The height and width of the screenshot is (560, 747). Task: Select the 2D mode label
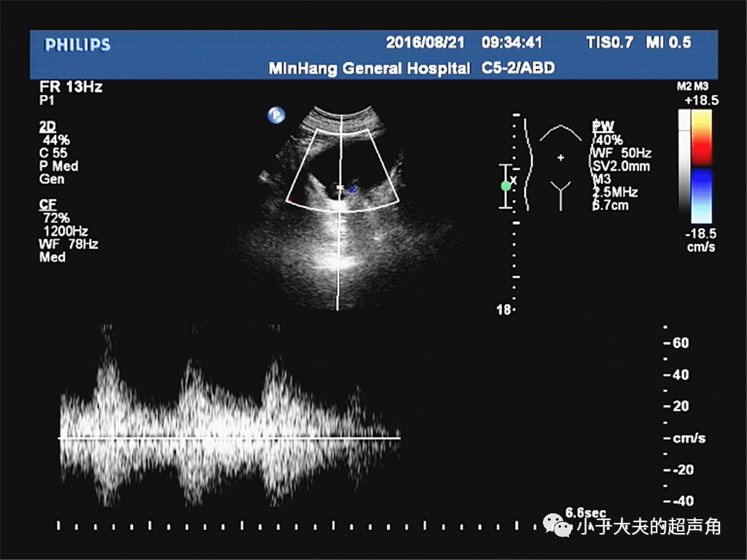(x=47, y=126)
